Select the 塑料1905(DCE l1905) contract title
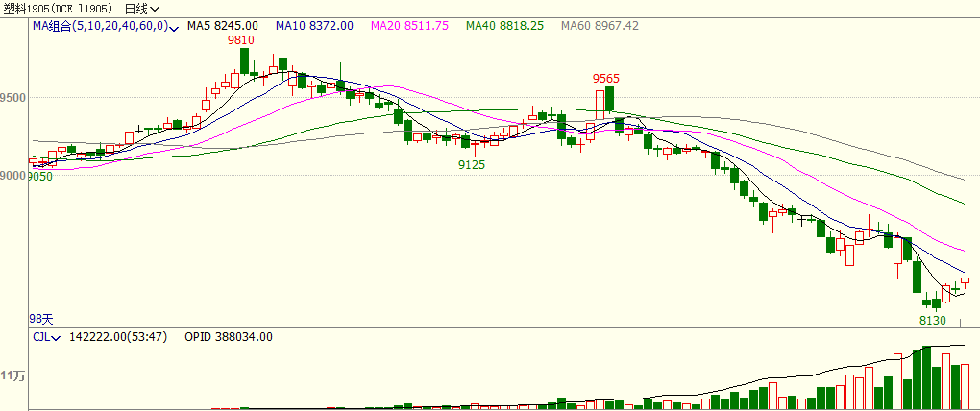Viewport: 980px width, 411px height. pyautogui.click(x=58, y=9)
